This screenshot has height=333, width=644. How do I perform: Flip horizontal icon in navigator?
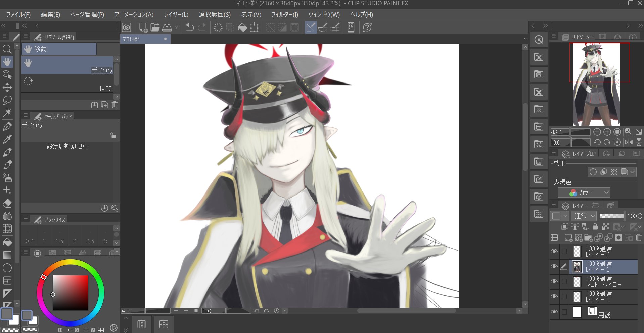[x=629, y=142]
